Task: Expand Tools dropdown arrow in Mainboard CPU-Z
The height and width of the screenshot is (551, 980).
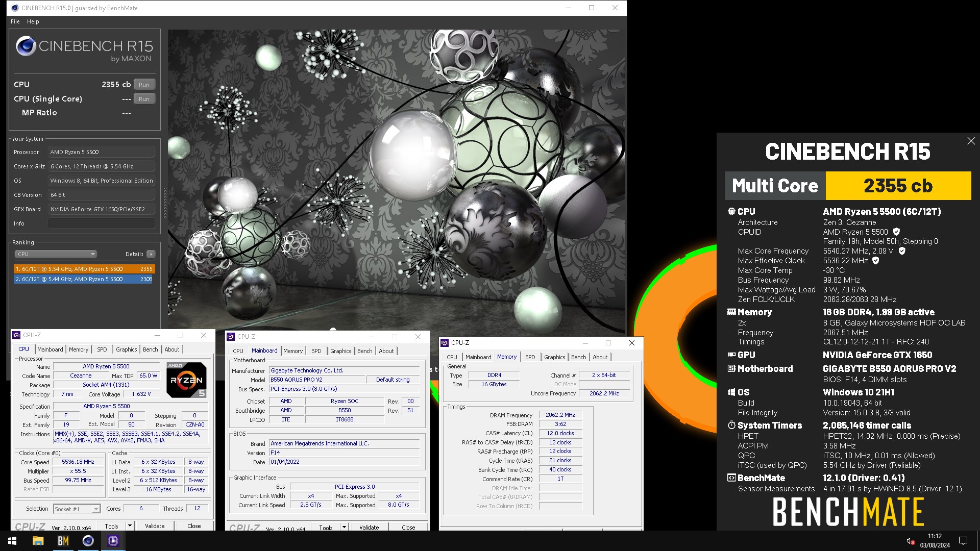Action: (344, 528)
